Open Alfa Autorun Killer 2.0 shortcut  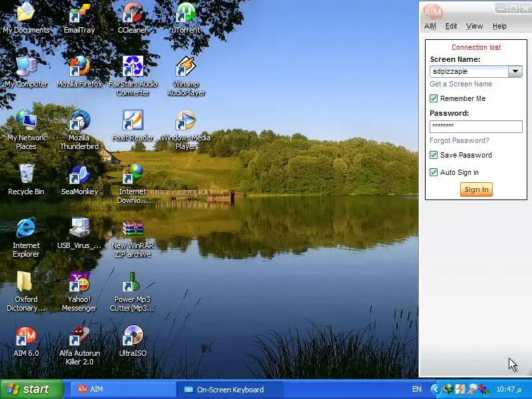click(x=79, y=345)
